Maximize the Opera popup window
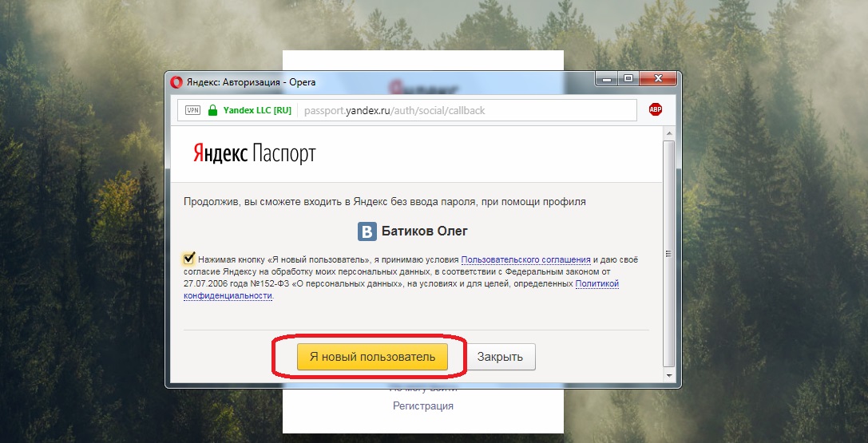Image resolution: width=868 pixels, height=443 pixels. [628, 79]
